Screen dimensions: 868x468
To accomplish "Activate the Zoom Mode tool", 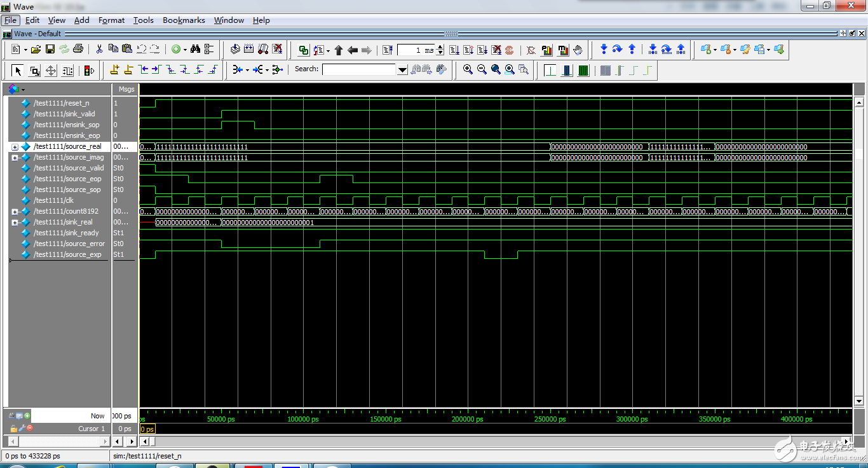I will point(34,71).
